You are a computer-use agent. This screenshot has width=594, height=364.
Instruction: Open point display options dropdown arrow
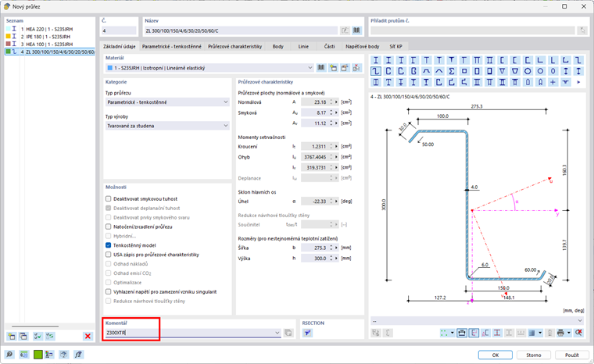453,333
